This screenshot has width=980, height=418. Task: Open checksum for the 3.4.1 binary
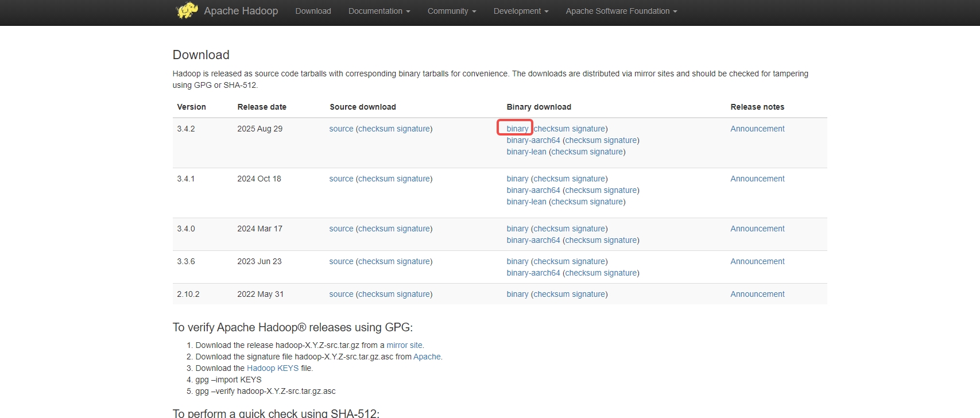[x=552, y=179]
